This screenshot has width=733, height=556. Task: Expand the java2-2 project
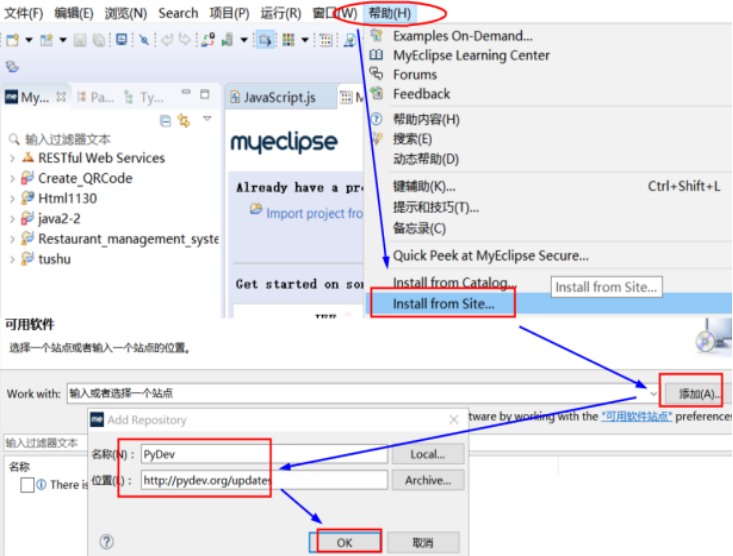coord(12,219)
